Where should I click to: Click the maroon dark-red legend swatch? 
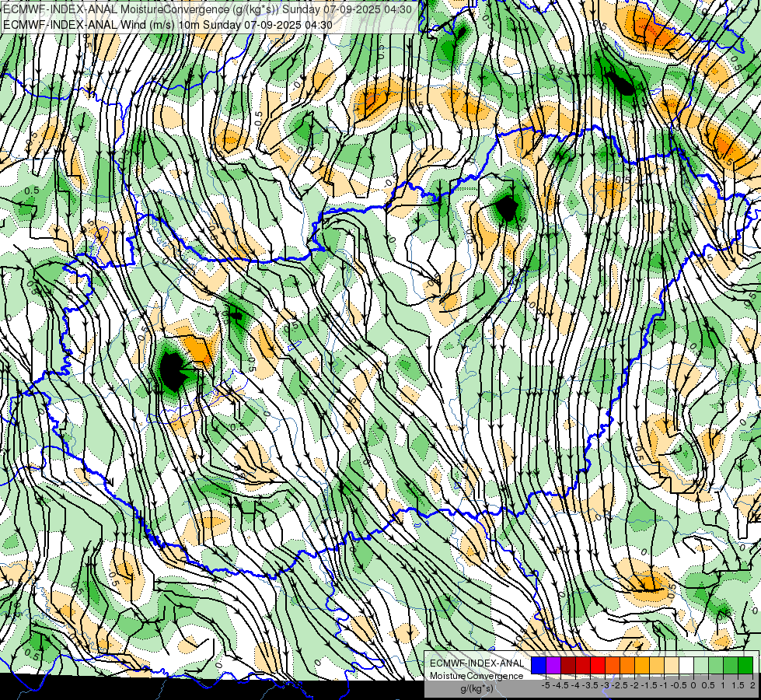pyautogui.click(x=568, y=666)
